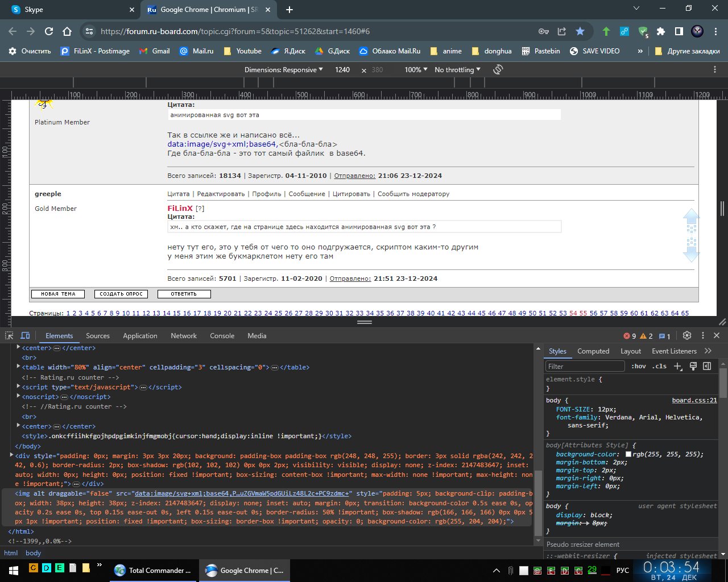Expand the table width="80%" node

tap(18, 367)
